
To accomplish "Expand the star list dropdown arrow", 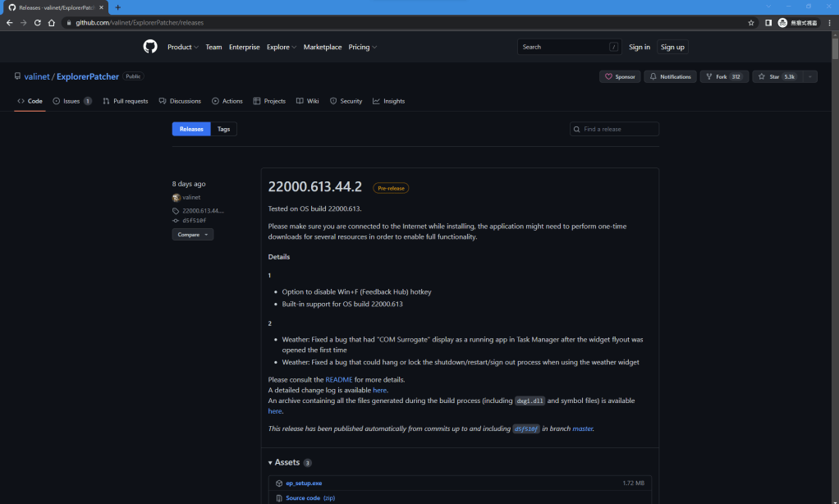I will 809,76.
